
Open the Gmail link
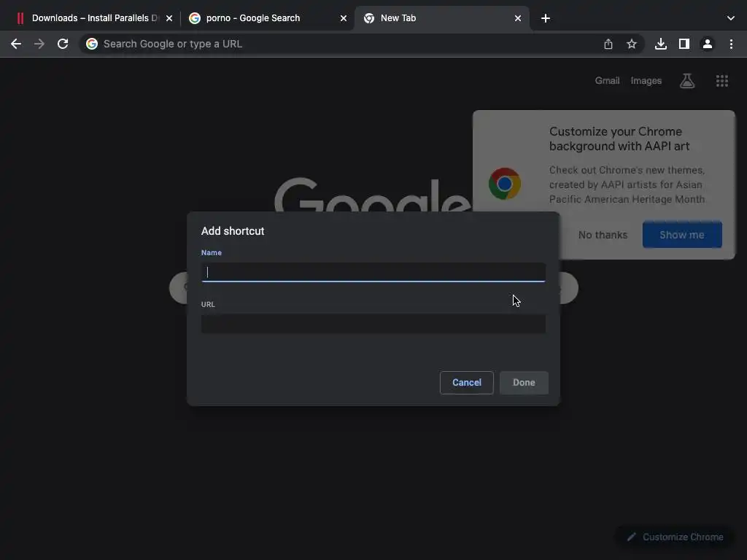pyautogui.click(x=607, y=80)
